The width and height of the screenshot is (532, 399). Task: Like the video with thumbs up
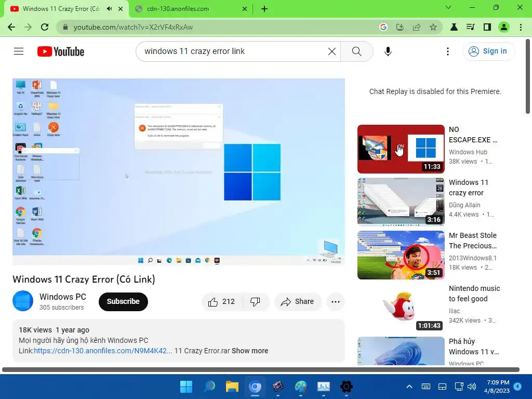click(x=222, y=302)
